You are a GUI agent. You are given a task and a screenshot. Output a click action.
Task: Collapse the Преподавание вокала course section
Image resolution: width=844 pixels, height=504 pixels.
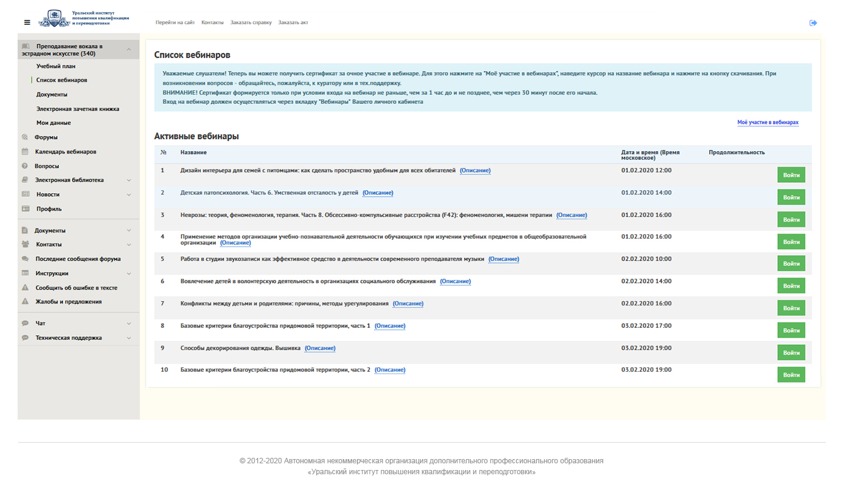tap(129, 50)
